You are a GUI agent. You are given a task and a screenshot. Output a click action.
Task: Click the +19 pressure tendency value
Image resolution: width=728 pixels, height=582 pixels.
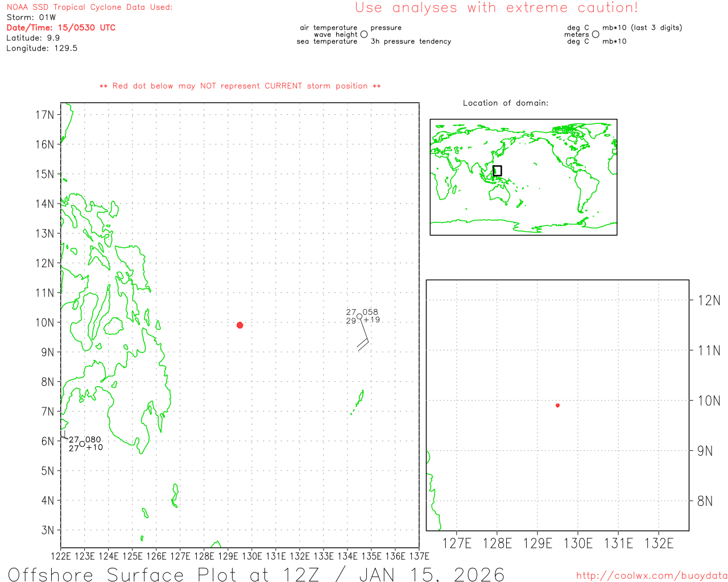coord(371,320)
